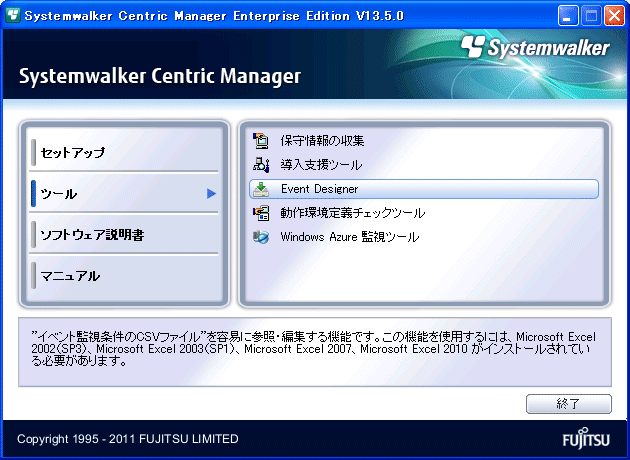The image size is (630, 460).
Task: Click the FUJITSU logo in footer
Action: click(x=586, y=439)
